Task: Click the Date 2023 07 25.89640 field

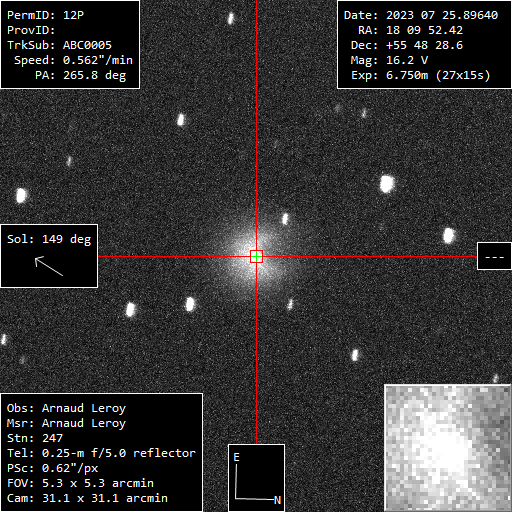Action: tap(421, 15)
